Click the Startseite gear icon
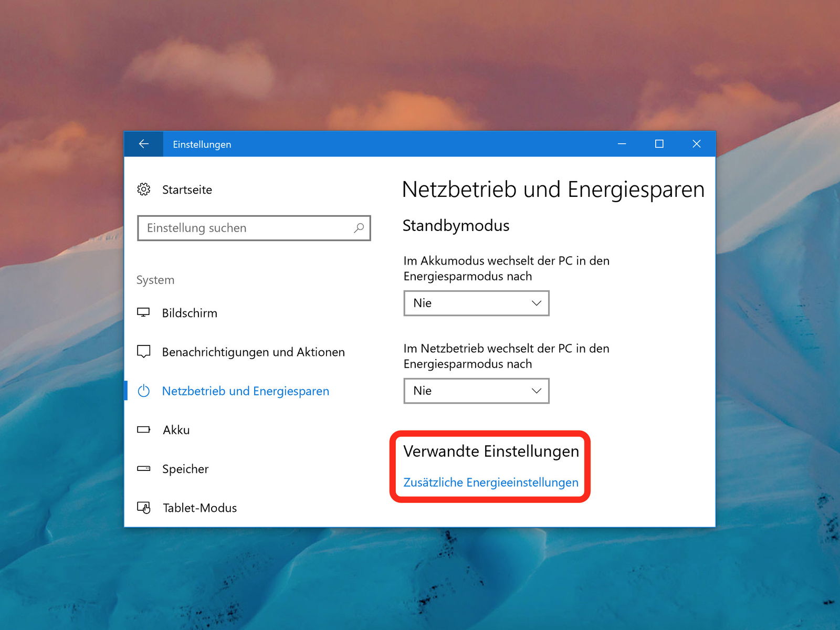Screen dimensions: 840x630 [x=143, y=190]
